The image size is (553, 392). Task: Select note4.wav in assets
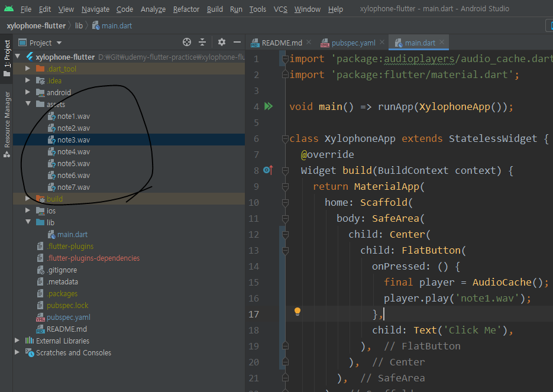(73, 151)
